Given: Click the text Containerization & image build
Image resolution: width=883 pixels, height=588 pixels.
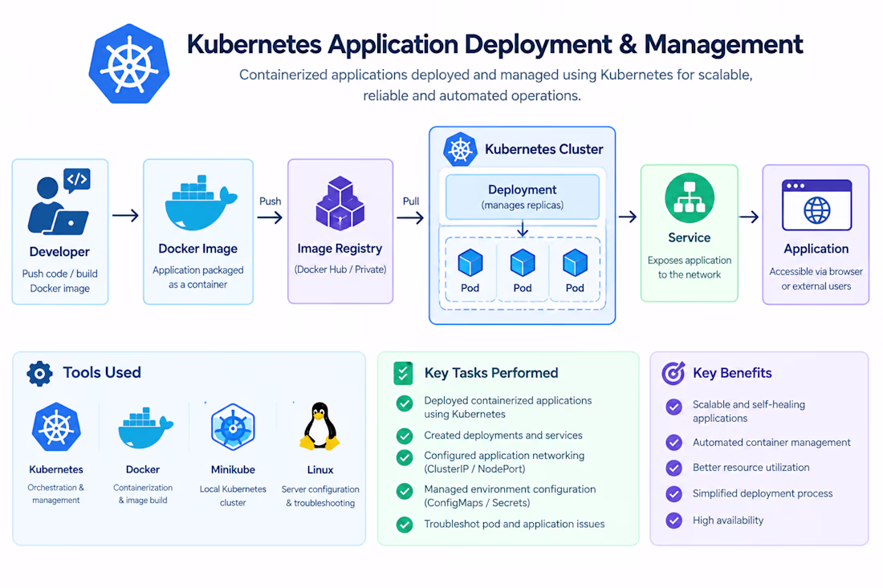Looking at the screenshot, I should point(143,493).
